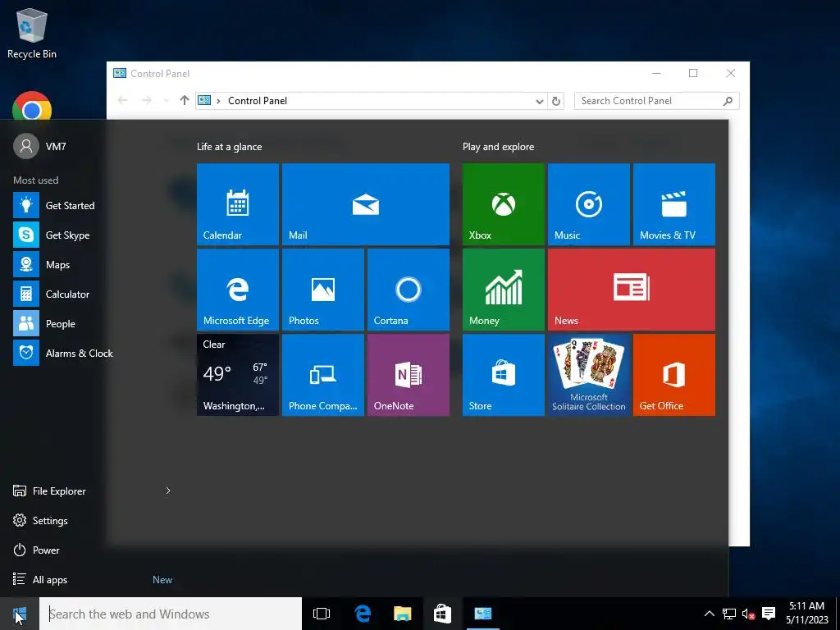This screenshot has height=630, width=840.
Task: Open Get Started from Most used
Action: pos(53,205)
